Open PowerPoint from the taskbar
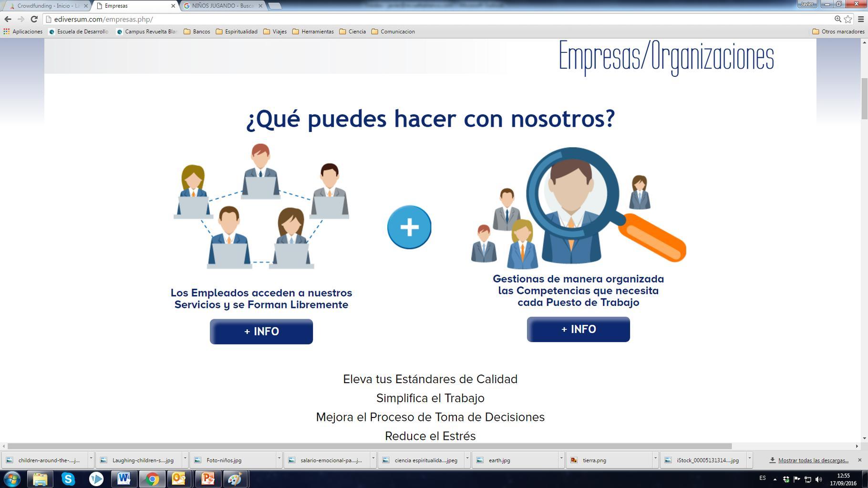This screenshot has height=488, width=868. point(207,478)
